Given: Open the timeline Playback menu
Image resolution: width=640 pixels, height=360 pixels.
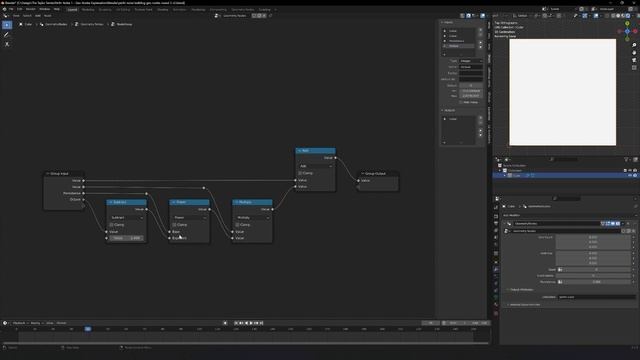Looking at the screenshot, I should click(19, 323).
